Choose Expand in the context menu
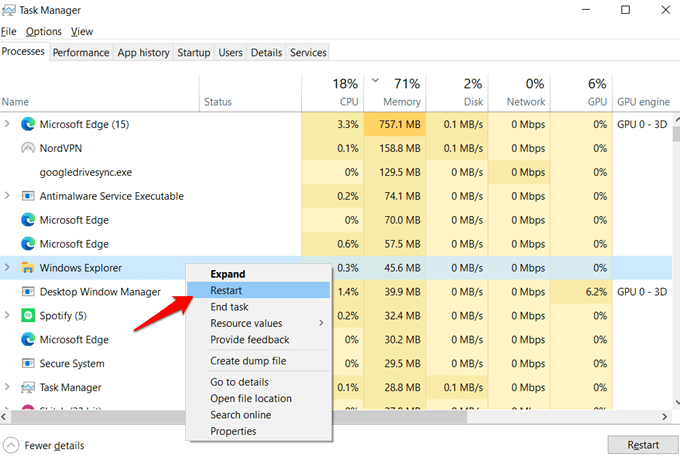This screenshot has width=680, height=462. pos(258,274)
